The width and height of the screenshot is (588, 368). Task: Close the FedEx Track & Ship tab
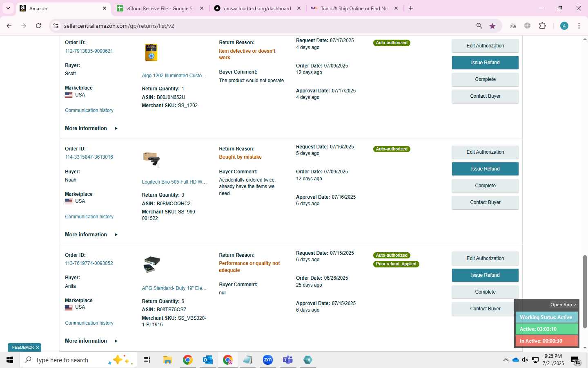click(396, 8)
